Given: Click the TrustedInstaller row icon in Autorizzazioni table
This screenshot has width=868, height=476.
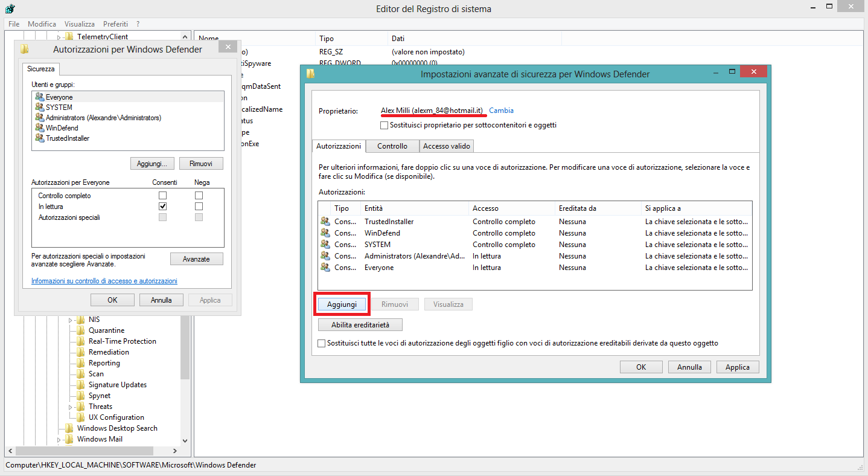Looking at the screenshot, I should [x=326, y=222].
